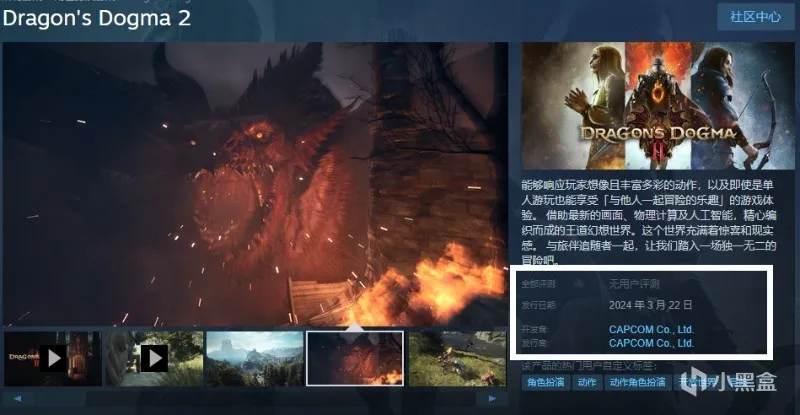This screenshot has height=415, width=800.
Task: Click the Dragon's Dogma II header capsule image
Action: [x=658, y=106]
